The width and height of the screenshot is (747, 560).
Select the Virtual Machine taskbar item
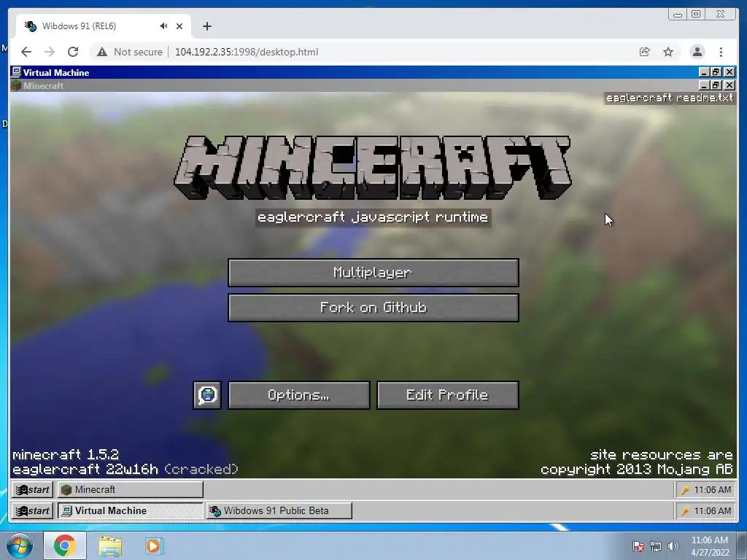130,510
